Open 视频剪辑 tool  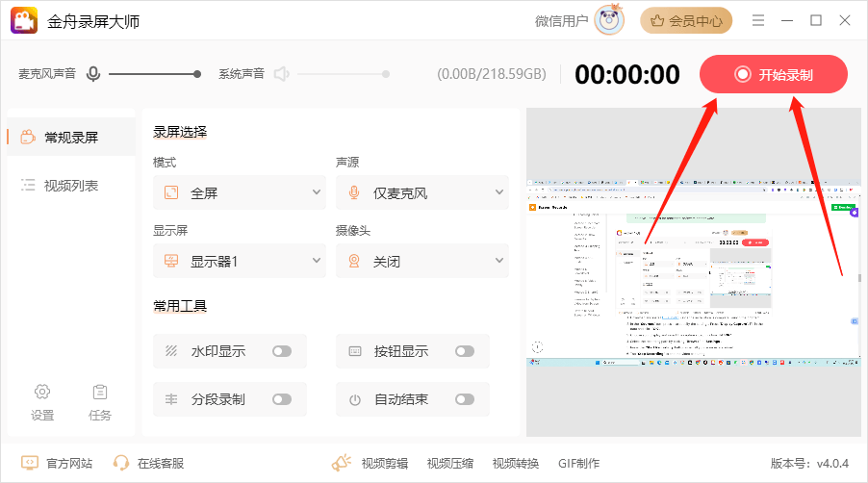point(385,463)
